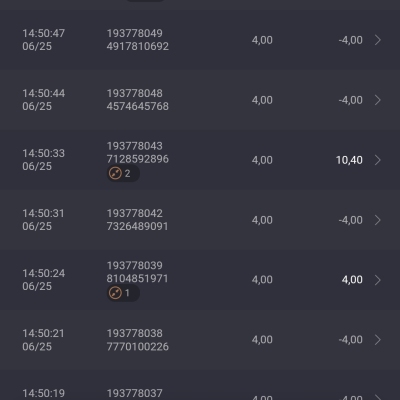This screenshot has height=400, width=400.
Task: Expand details chevron for the 14:50:47 entry
Action: (378, 40)
